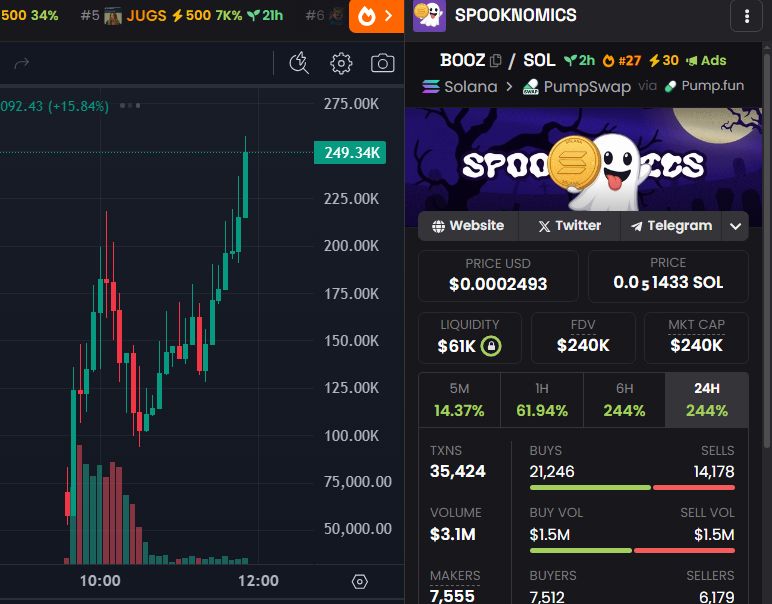Click the quick search lightning magnifier icon
Image resolution: width=772 pixels, height=604 pixels.
click(299, 63)
